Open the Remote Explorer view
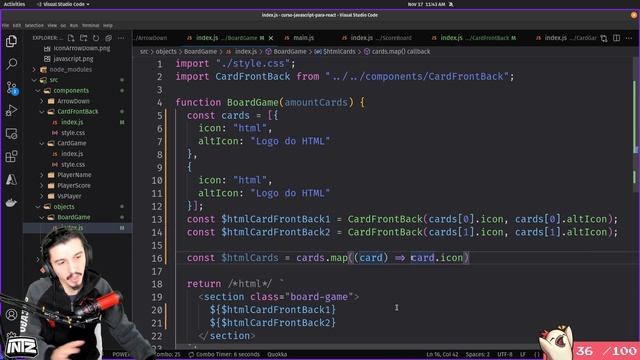640x360 pixels. [11, 133]
